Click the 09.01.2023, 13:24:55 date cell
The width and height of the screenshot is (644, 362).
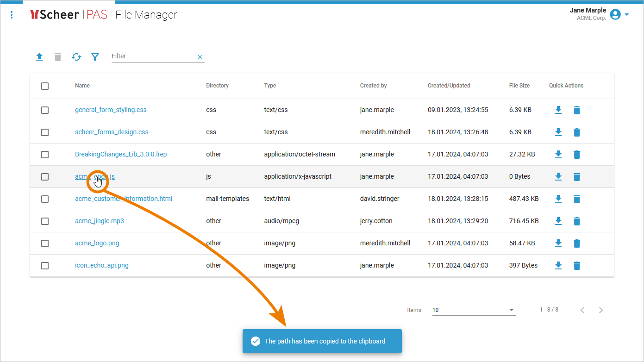click(x=458, y=110)
